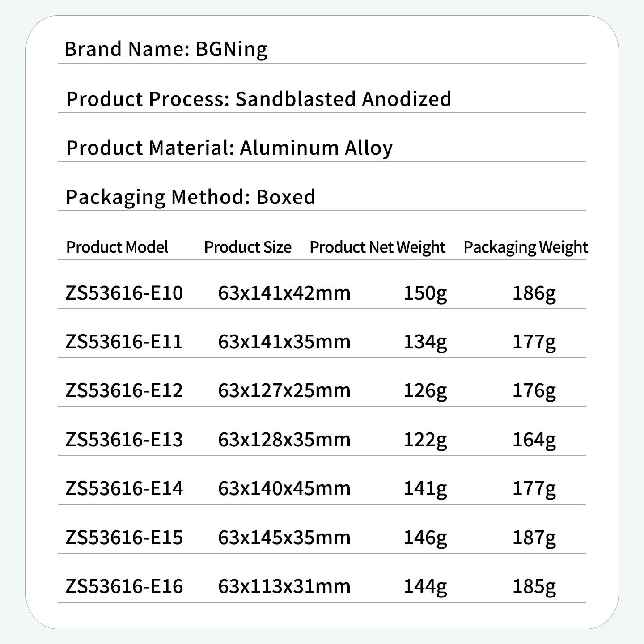The height and width of the screenshot is (644, 644).
Task: Click the 187g packaging weight value
Action: [x=534, y=538]
